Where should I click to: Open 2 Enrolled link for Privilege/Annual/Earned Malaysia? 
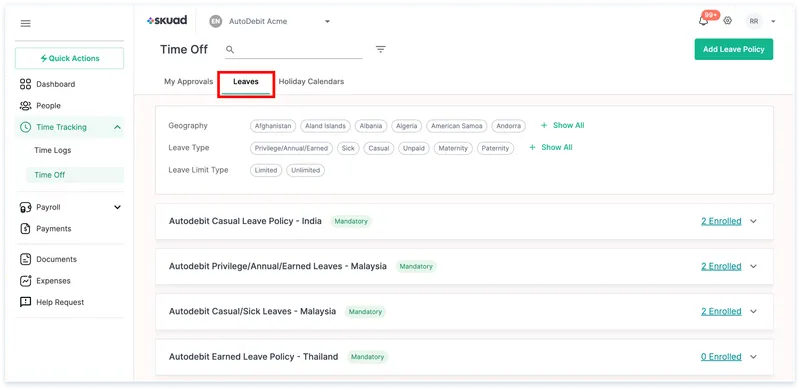[721, 266]
